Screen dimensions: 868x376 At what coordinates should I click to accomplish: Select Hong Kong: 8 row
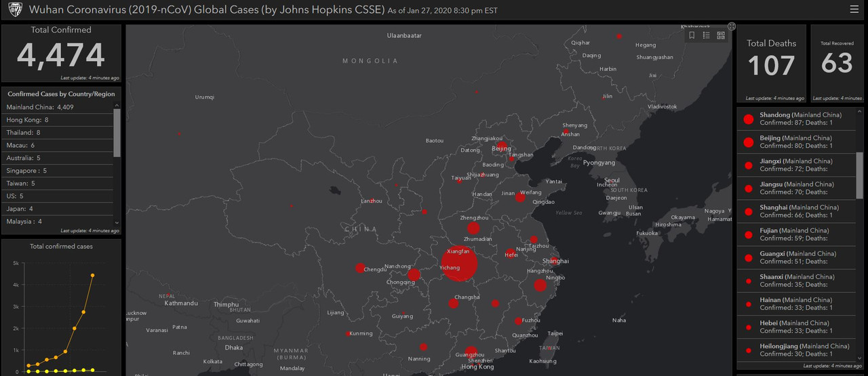click(58, 120)
